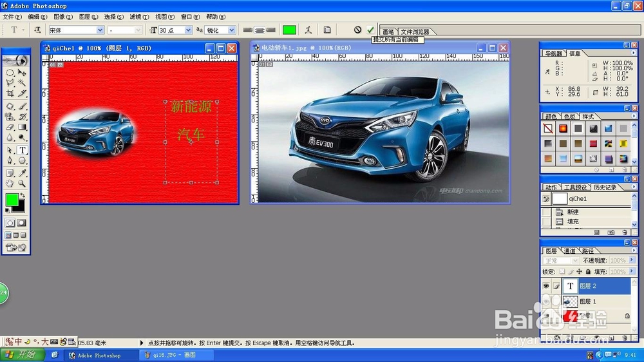Select the Blur tool
Viewport: 644px width, 362px height.
pyautogui.click(x=10, y=137)
